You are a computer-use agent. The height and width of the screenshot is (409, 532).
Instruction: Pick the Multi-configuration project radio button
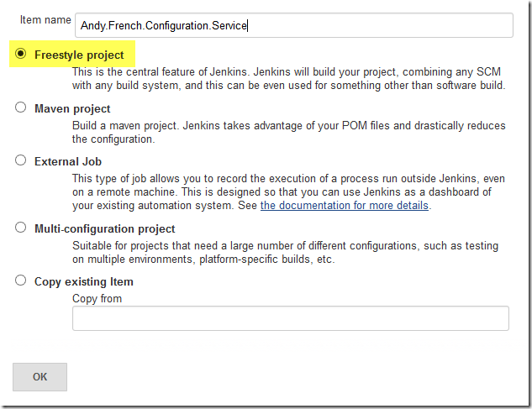[x=21, y=228]
